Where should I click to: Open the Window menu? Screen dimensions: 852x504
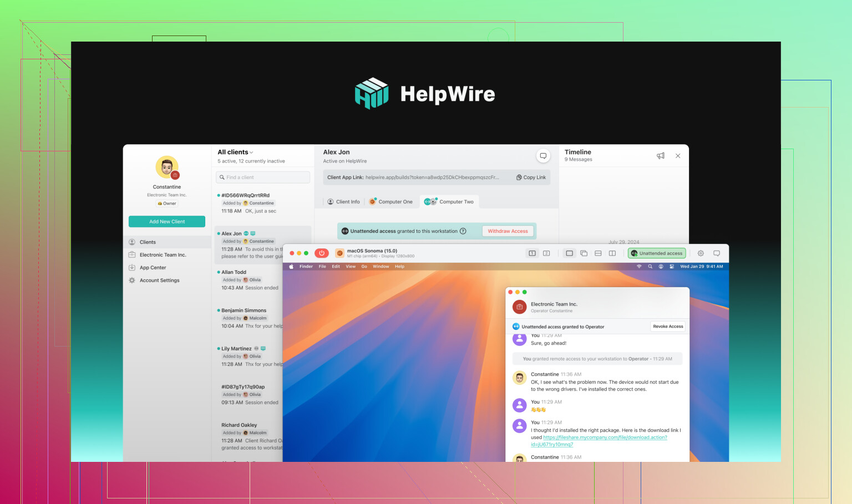(x=381, y=267)
